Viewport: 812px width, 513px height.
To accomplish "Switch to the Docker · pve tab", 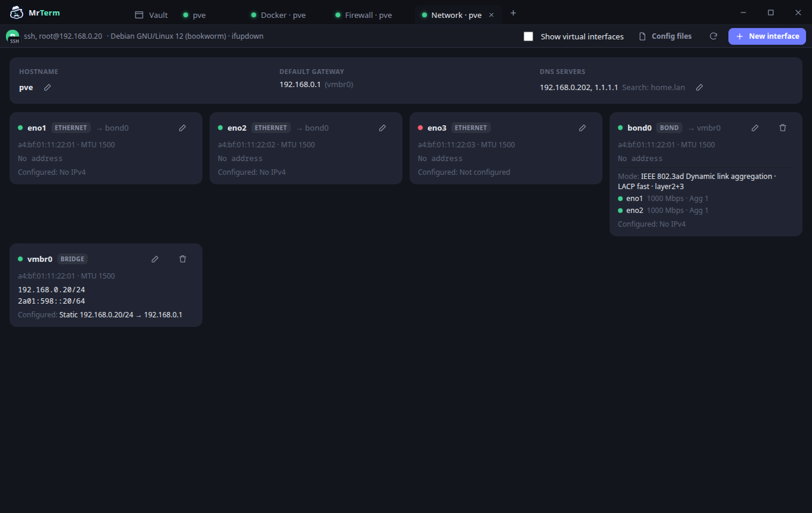I will click(279, 15).
